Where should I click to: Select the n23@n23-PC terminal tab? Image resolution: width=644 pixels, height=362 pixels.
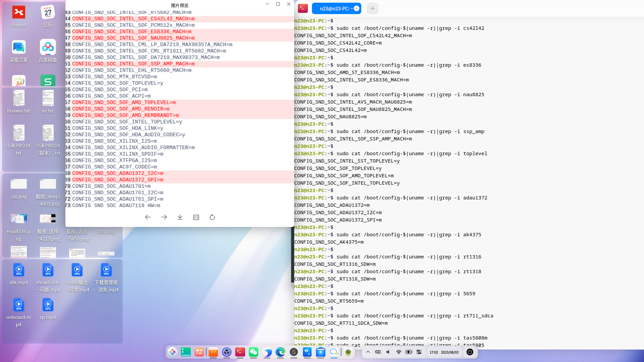tap(335, 8)
